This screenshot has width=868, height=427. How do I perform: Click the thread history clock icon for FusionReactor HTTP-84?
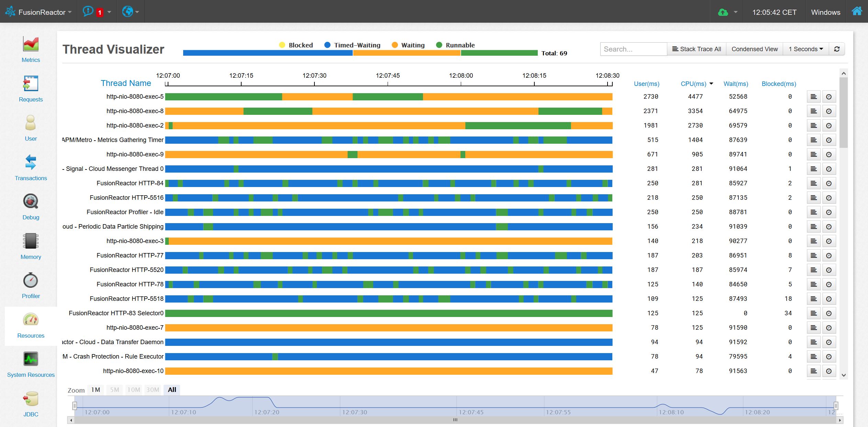(x=829, y=183)
